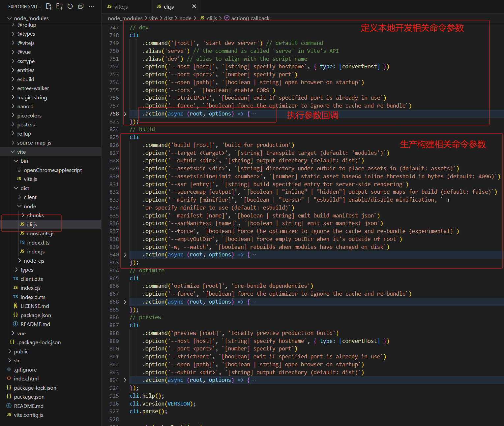
Task: Unfold the collapsed action block at line 758
Action: point(125,114)
